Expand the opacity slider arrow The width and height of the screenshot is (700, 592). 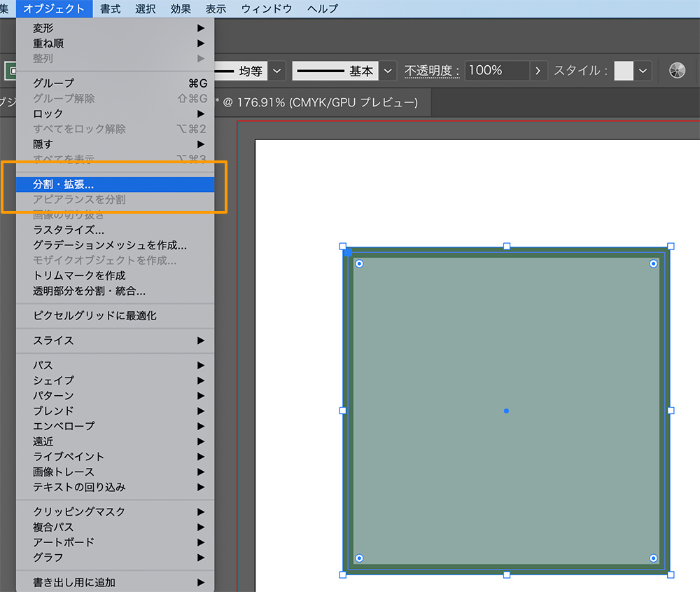[x=538, y=71]
